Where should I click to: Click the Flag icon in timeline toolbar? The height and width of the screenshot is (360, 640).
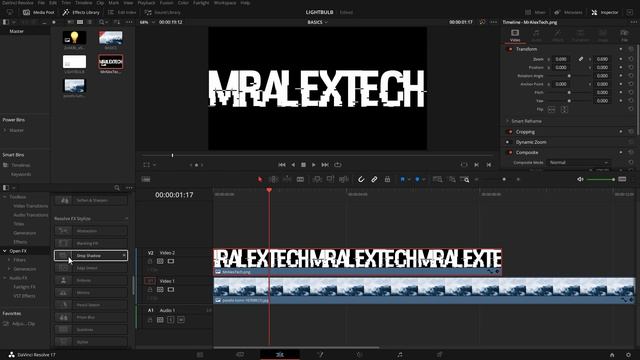pos(402,179)
